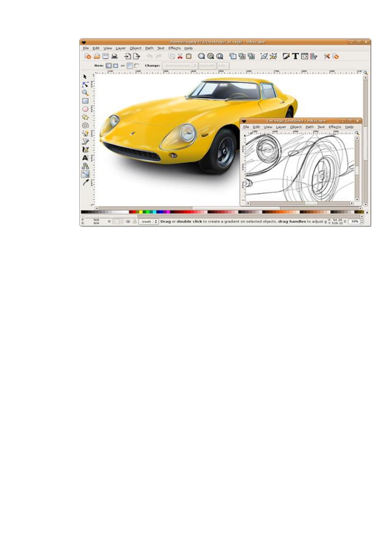Toggle linear gradient type for new gradients
The image size is (392, 554).
109,66
